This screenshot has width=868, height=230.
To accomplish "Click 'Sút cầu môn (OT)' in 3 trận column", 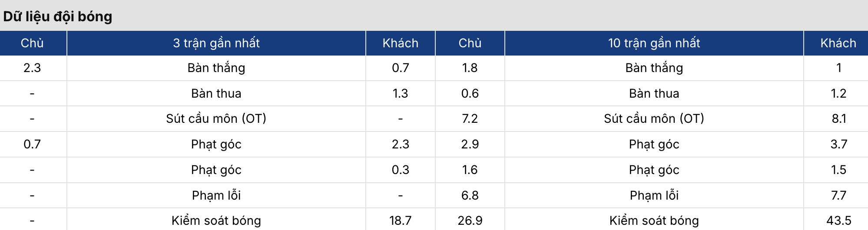I will tap(216, 118).
